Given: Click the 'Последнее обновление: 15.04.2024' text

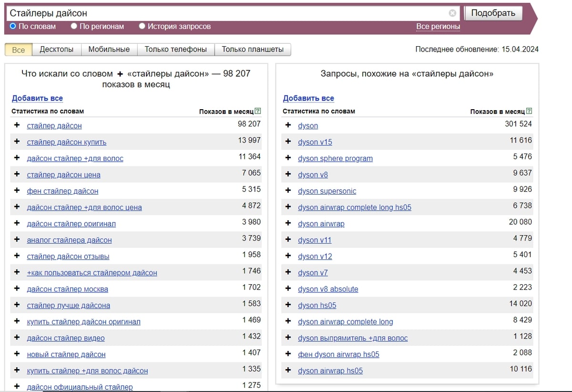Looking at the screenshot, I should 477,49.
